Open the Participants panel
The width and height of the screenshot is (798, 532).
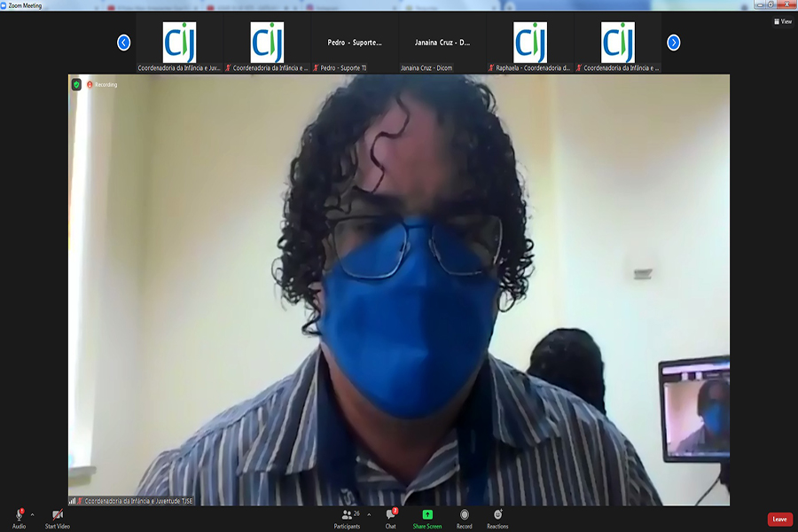point(347,515)
